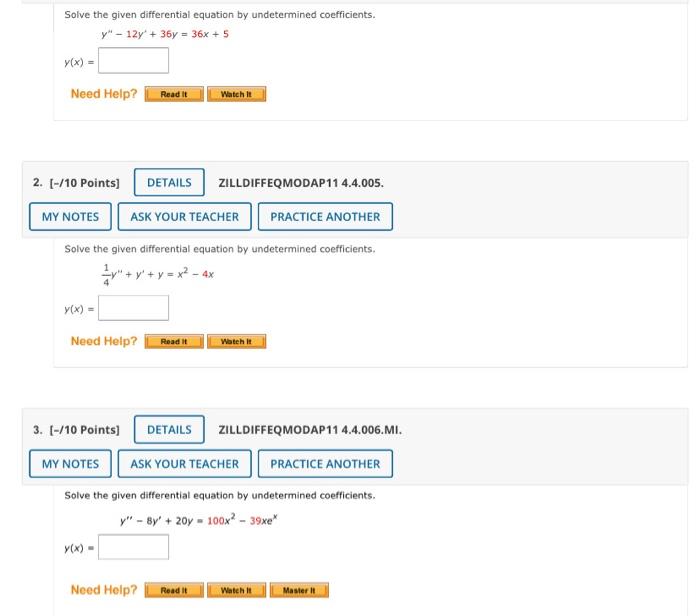Viewport: 700px width, 616px height.
Task: Click the ZILLDIFFEQMODAP11 4.4.005. label
Action: pos(301,183)
